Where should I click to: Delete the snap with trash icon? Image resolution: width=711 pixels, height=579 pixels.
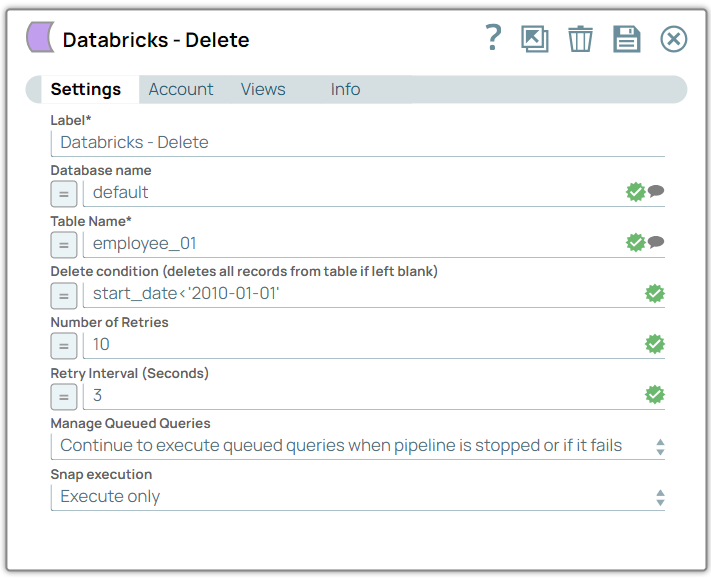(580, 39)
